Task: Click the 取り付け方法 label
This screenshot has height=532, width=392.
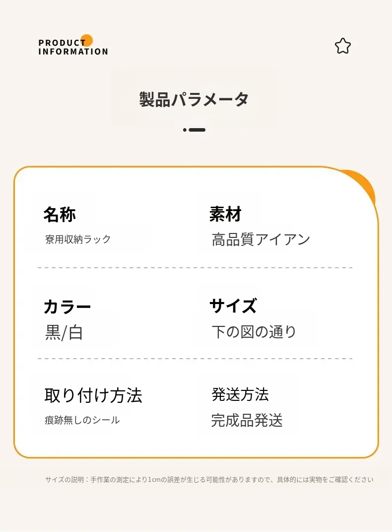Action: click(93, 395)
